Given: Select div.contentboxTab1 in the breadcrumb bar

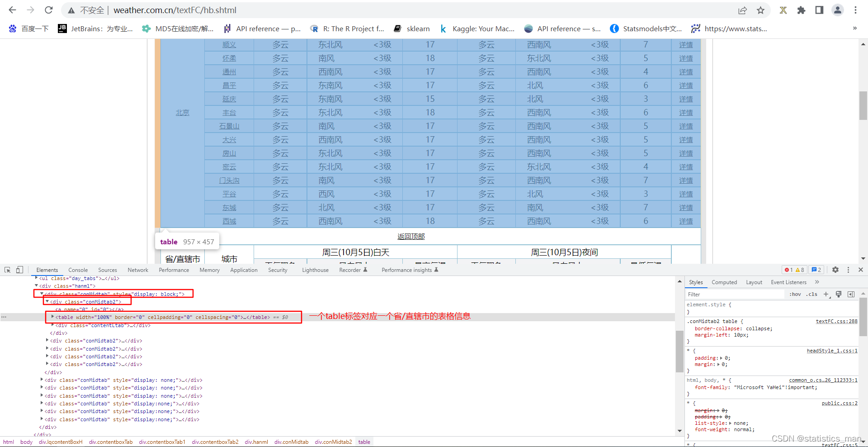Looking at the screenshot, I should (162, 442).
